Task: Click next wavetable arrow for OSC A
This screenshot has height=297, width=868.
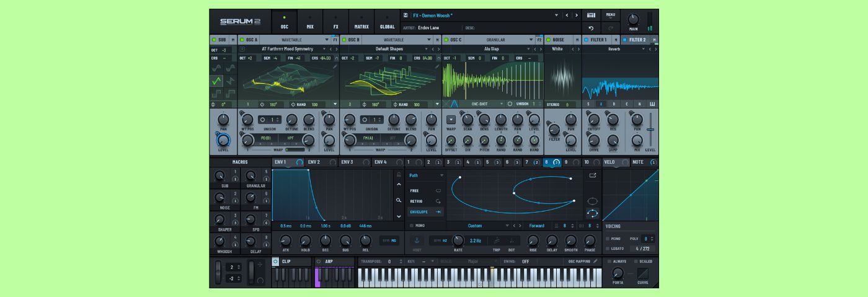Action: [x=337, y=49]
